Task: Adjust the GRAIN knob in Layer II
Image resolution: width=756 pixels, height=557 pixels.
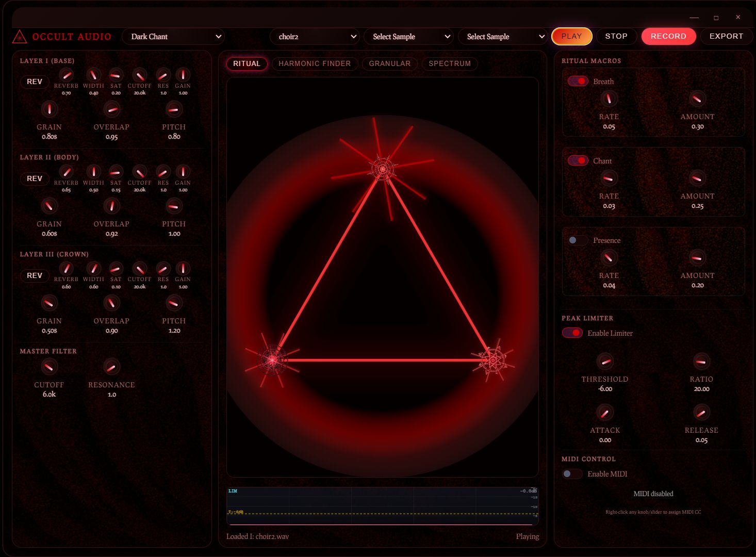Action: point(50,206)
